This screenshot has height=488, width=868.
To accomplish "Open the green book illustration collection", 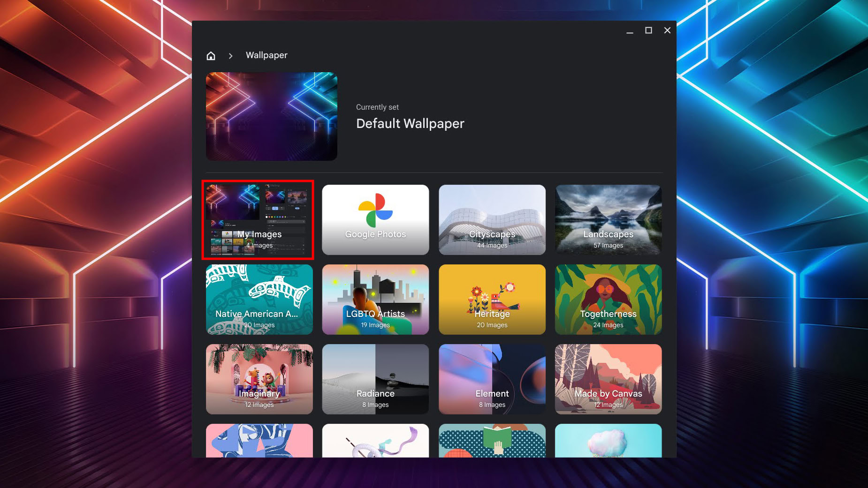I will [x=492, y=441].
